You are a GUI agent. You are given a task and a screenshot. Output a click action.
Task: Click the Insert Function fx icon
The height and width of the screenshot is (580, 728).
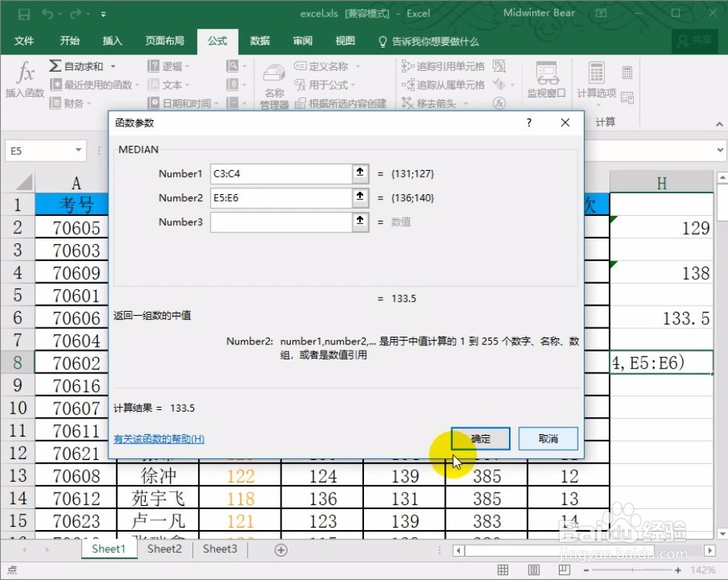pyautogui.click(x=25, y=79)
